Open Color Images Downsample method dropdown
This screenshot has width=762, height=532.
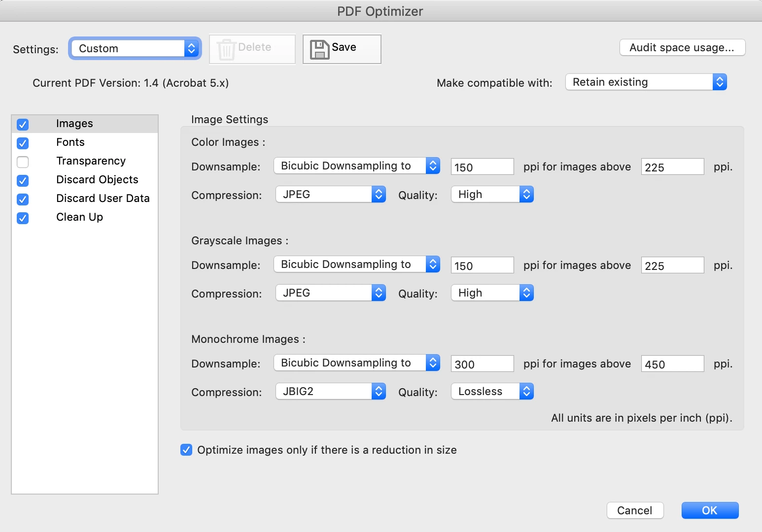tap(357, 166)
